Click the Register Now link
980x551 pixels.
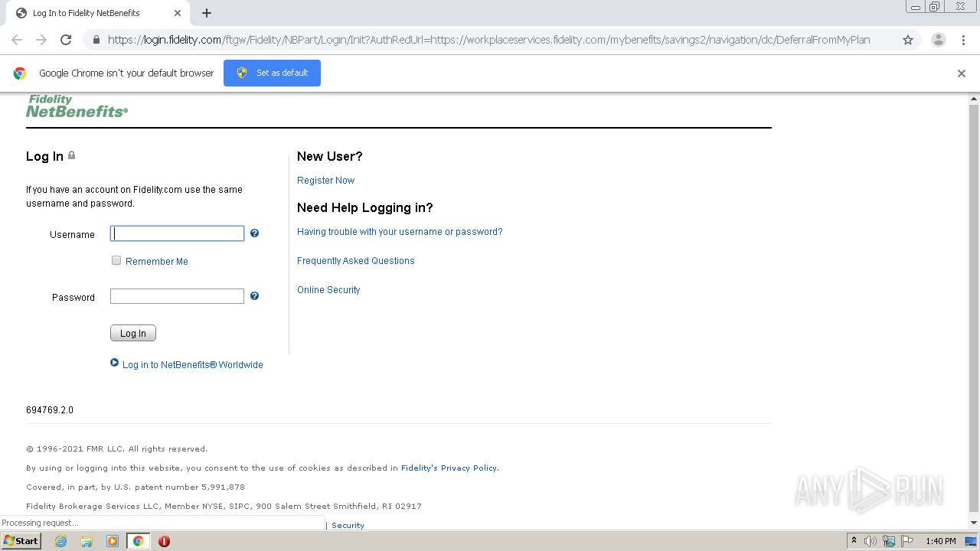[326, 181]
